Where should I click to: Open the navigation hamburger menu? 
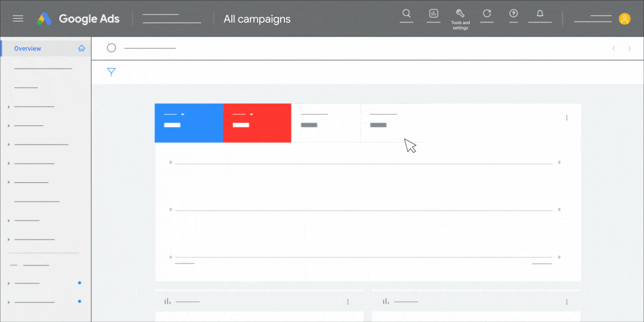(18, 18)
